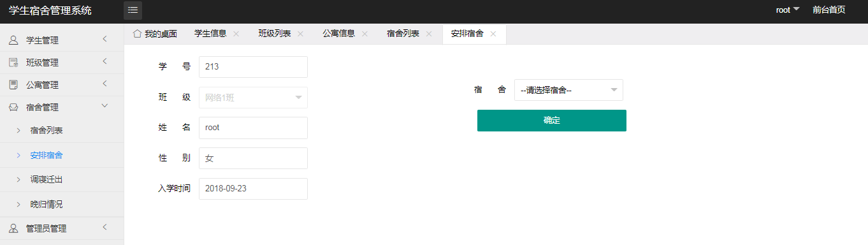Click the 学生宿舍管理系统 title
Viewport: 868px width, 245px height.
click(50, 10)
